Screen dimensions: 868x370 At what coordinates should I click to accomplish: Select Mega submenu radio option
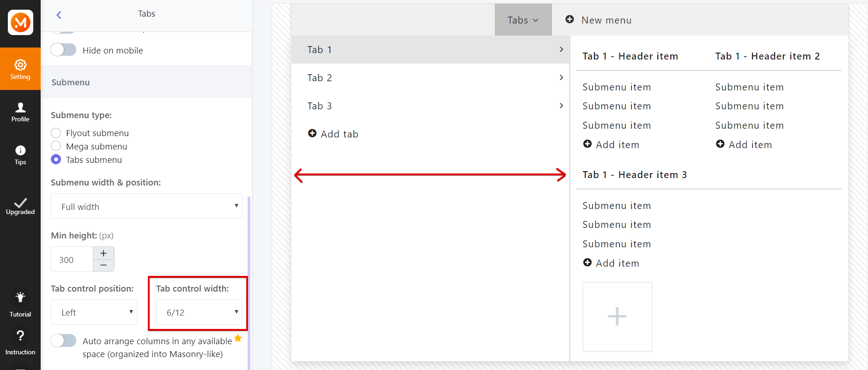56,146
